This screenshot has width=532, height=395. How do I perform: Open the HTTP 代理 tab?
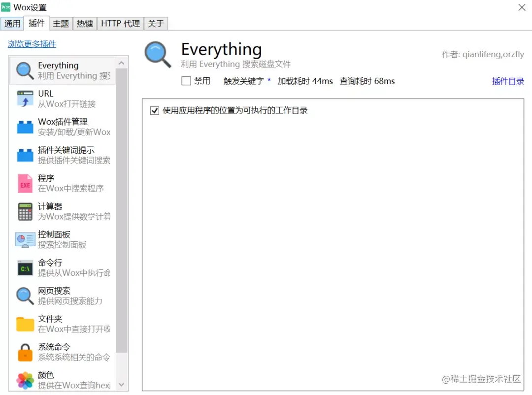(120, 23)
